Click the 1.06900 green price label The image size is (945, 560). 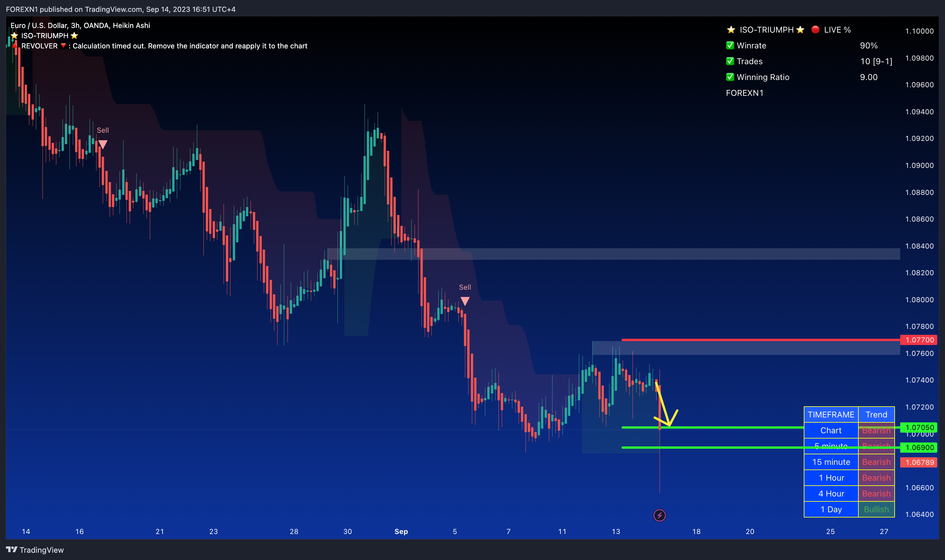coord(919,447)
